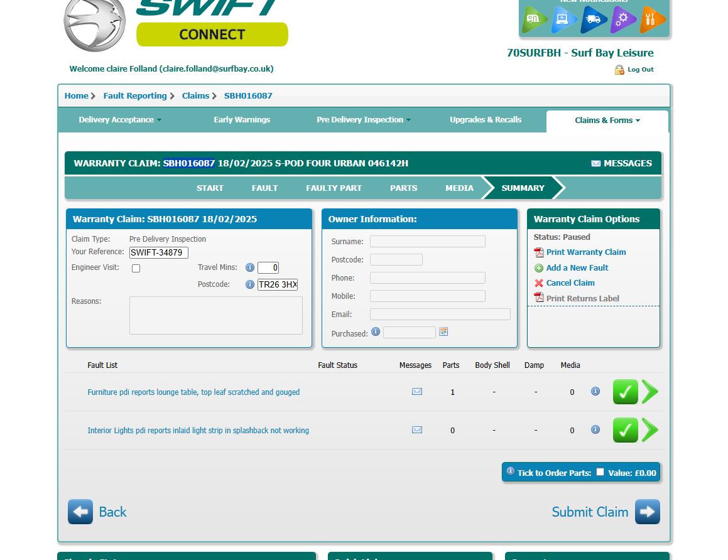Image resolution: width=728 pixels, height=560 pixels.
Task: Click the Claims breadcrumb link
Action: click(195, 95)
